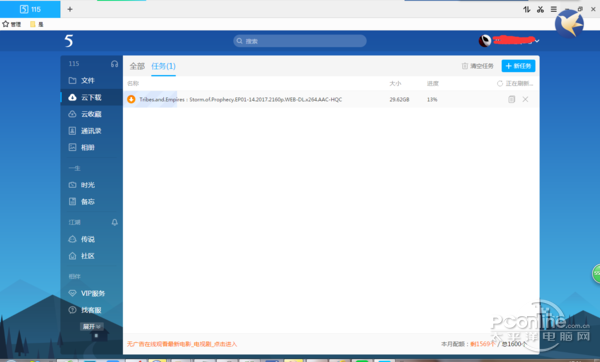Click into the 搜索 search field
This screenshot has height=362, width=600.
tap(300, 41)
